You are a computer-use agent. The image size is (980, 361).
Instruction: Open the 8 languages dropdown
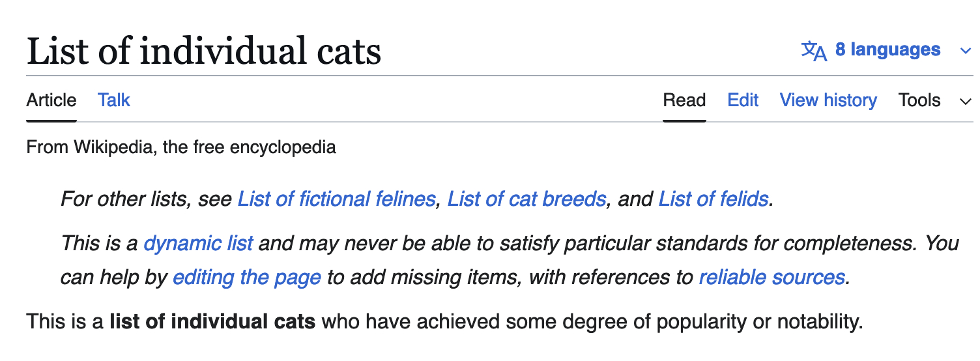tap(886, 50)
